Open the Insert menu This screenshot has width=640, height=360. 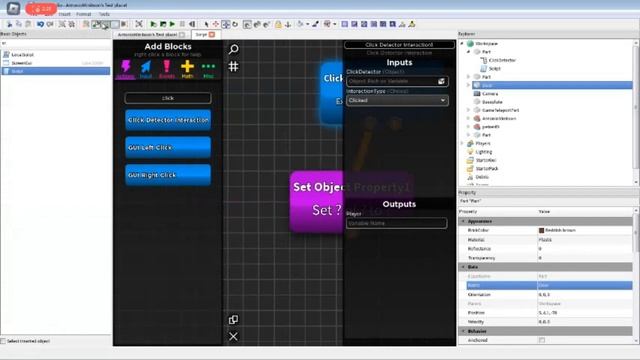(64, 14)
